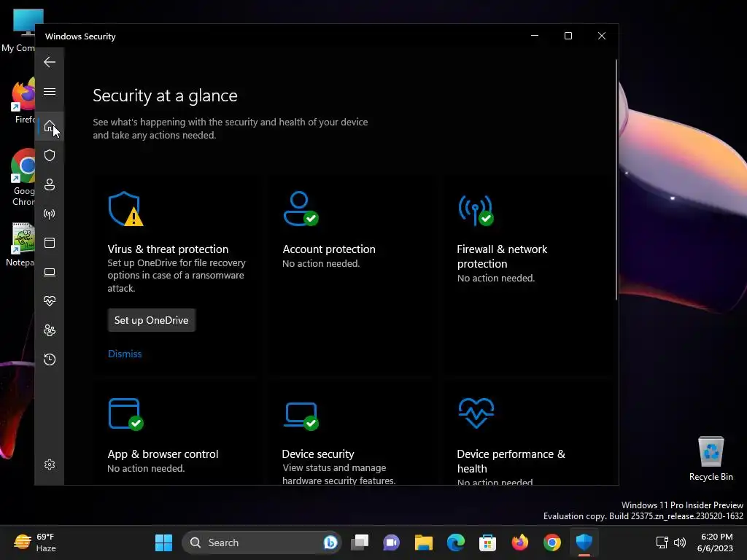Image resolution: width=747 pixels, height=560 pixels.
Task: Open Firewall & network sidebar antenna icon
Action: pos(50,214)
